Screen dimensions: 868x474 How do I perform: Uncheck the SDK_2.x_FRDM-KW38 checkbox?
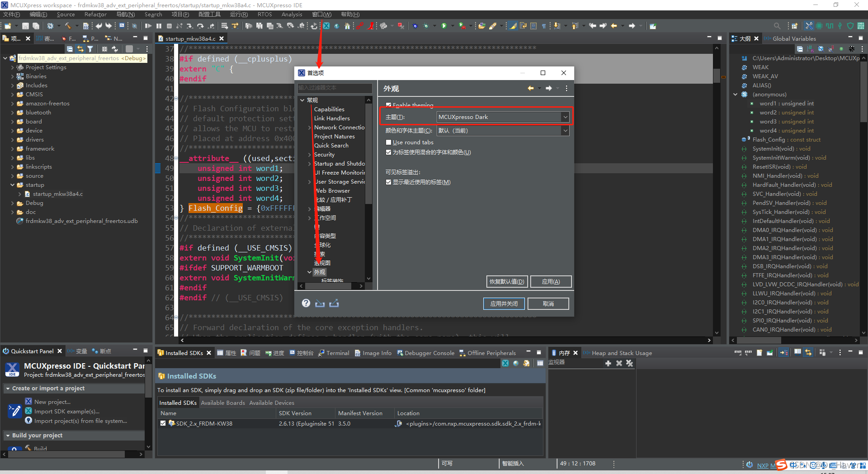tap(163, 423)
